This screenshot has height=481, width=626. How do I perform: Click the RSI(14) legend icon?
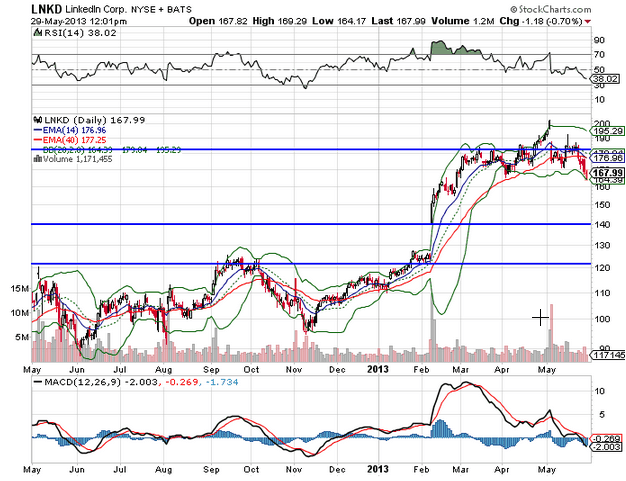pyautogui.click(x=38, y=33)
